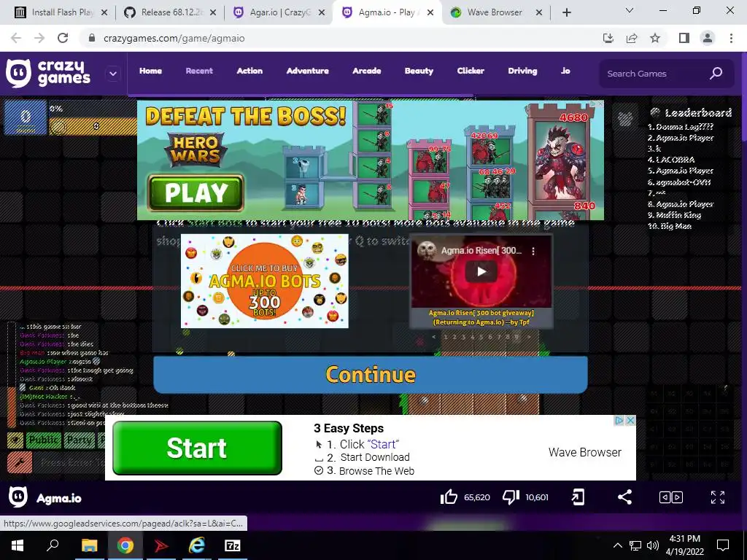The height and width of the screenshot is (560, 747).
Task: Click the install app icon in address bar
Action: pos(608,38)
